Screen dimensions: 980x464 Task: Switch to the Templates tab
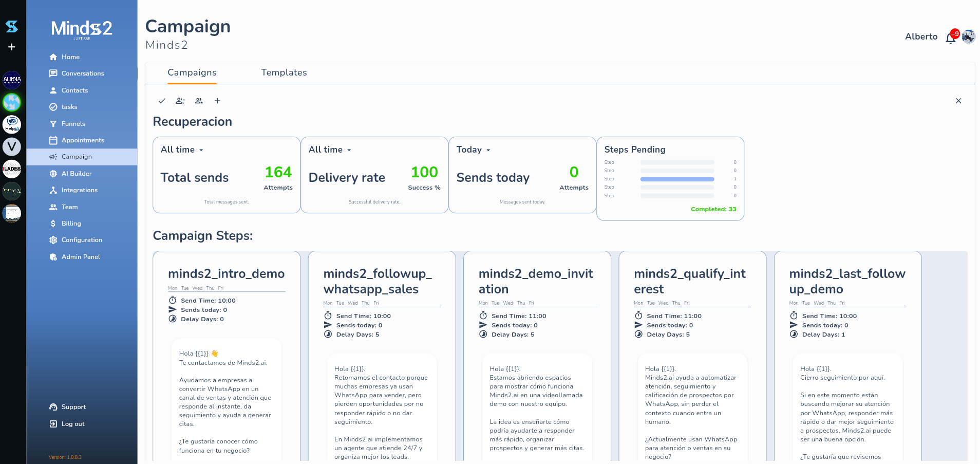coord(284,72)
